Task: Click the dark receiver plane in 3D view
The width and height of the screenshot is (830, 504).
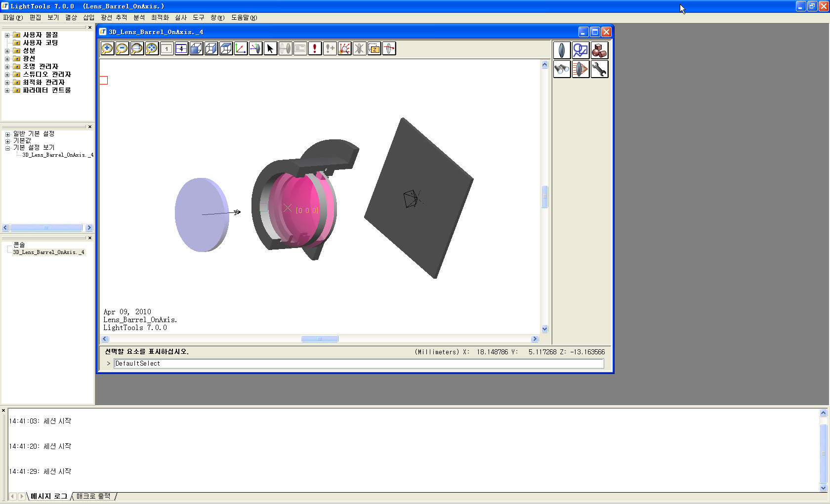Action: [x=419, y=198]
